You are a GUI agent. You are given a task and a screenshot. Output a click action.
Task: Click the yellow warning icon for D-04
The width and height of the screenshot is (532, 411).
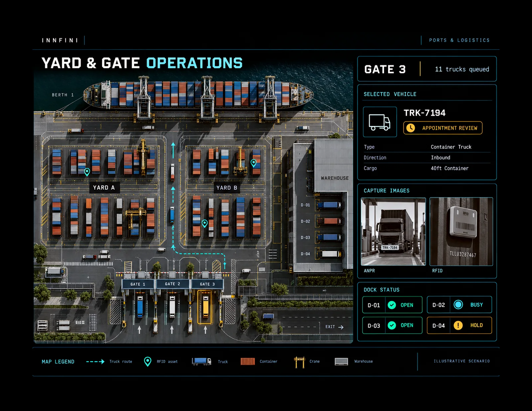tap(458, 325)
